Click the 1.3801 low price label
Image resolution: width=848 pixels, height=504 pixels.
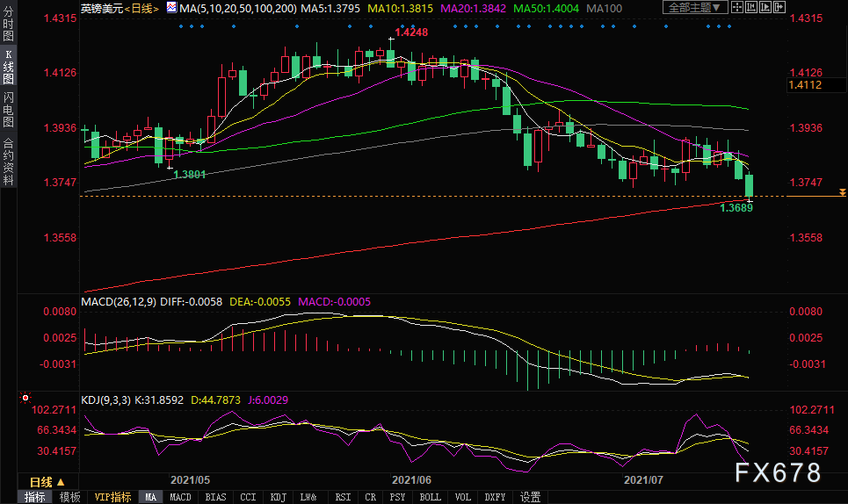pos(190,174)
